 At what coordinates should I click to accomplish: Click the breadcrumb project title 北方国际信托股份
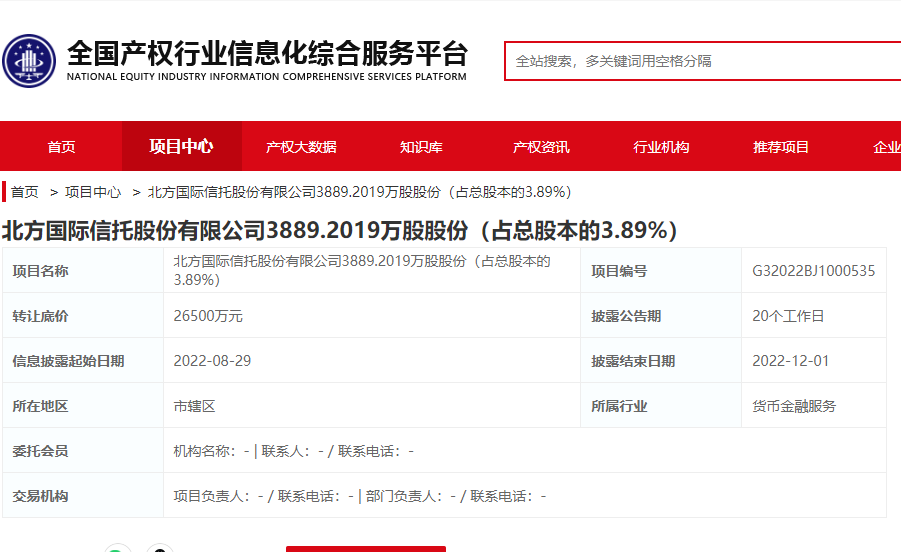(360, 192)
